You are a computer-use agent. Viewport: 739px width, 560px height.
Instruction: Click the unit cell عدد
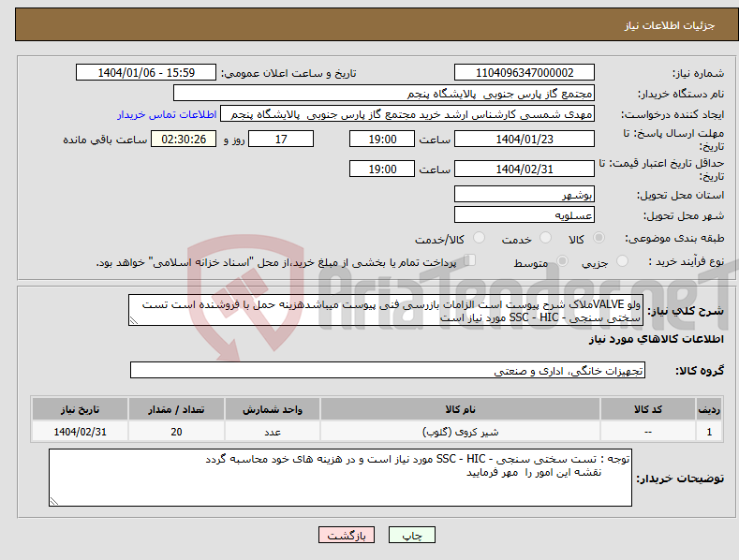click(x=273, y=432)
